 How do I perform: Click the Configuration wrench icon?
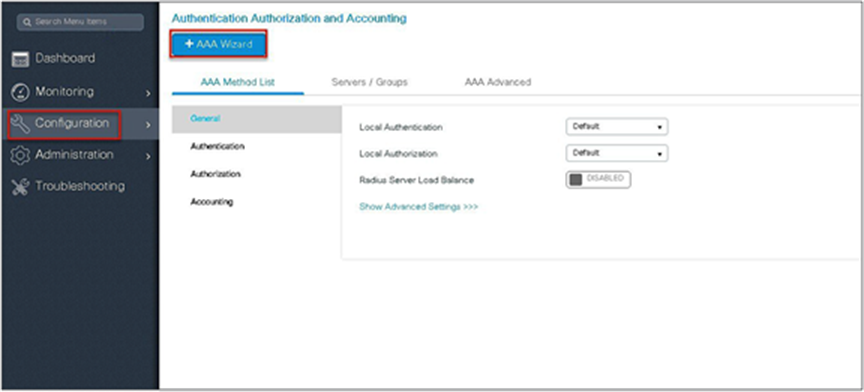[20, 123]
